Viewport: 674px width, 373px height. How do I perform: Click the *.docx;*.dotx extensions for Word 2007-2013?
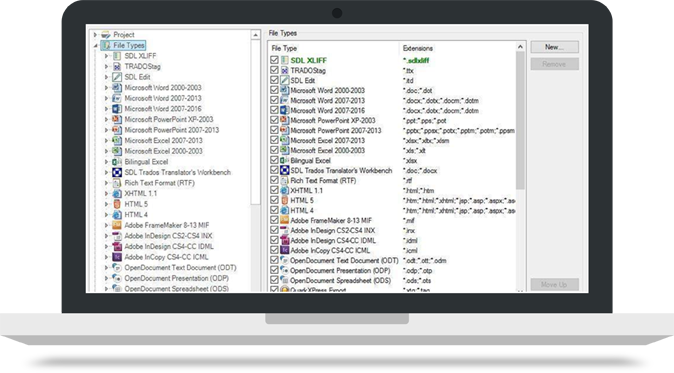pos(441,101)
